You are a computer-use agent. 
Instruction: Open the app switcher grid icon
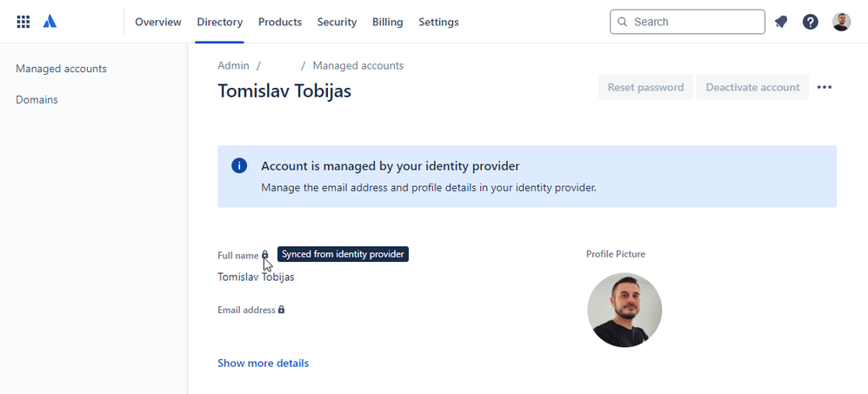[23, 22]
